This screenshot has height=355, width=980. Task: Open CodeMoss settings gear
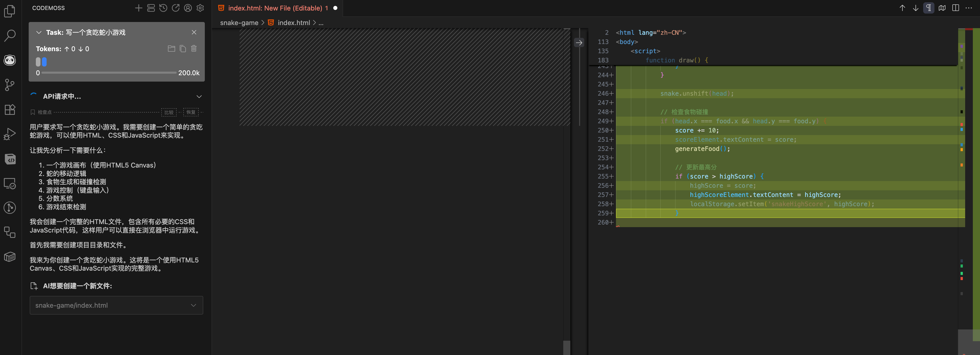pos(200,8)
